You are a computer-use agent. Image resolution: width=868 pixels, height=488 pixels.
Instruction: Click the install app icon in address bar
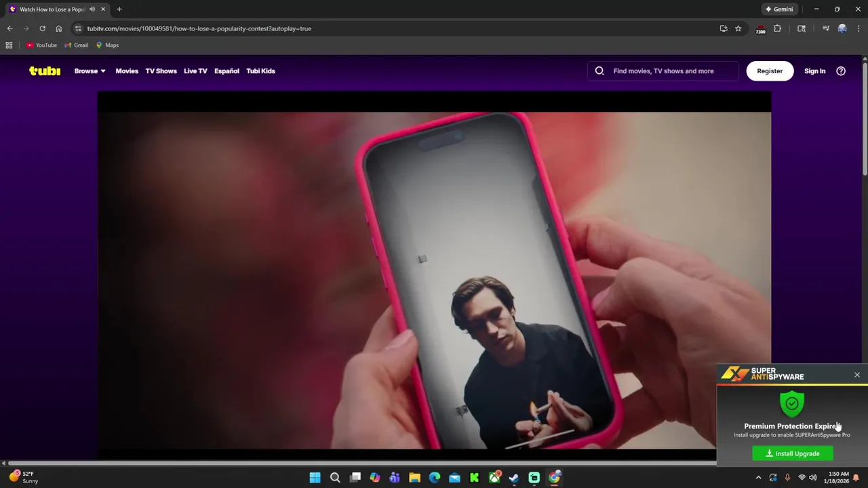(724, 28)
